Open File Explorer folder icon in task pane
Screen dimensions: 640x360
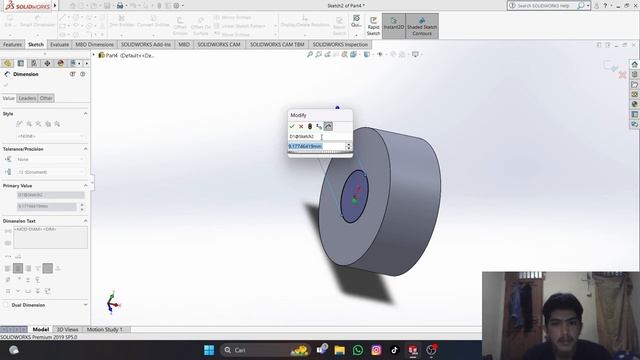point(634,84)
